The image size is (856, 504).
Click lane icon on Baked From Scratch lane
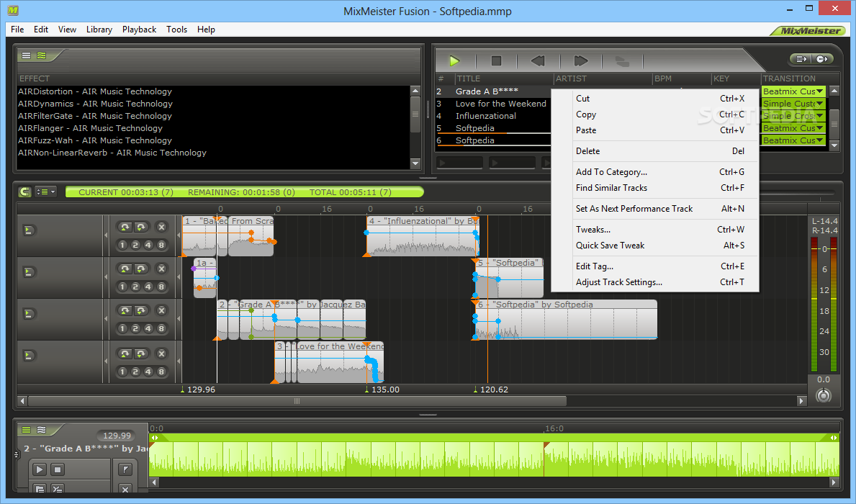click(28, 230)
